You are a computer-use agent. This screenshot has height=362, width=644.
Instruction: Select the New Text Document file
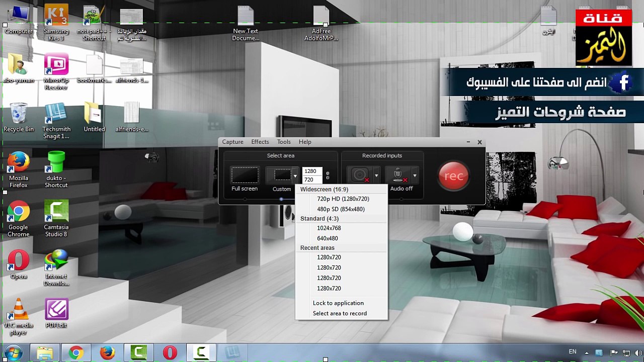(246, 23)
